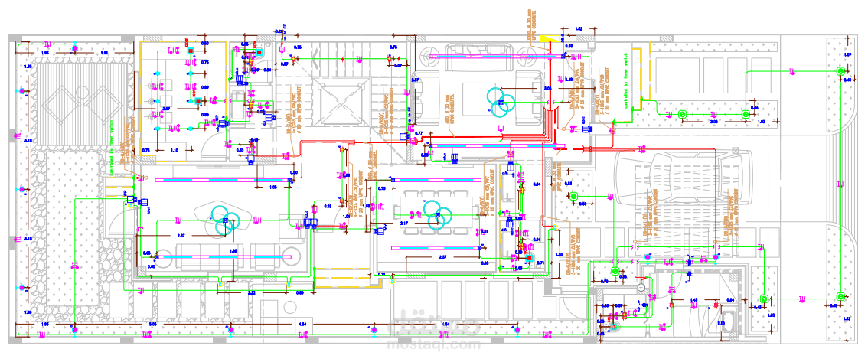Click the "3.22" dimension text
This screenshot has width=868, height=359.
click(x=252, y=292)
